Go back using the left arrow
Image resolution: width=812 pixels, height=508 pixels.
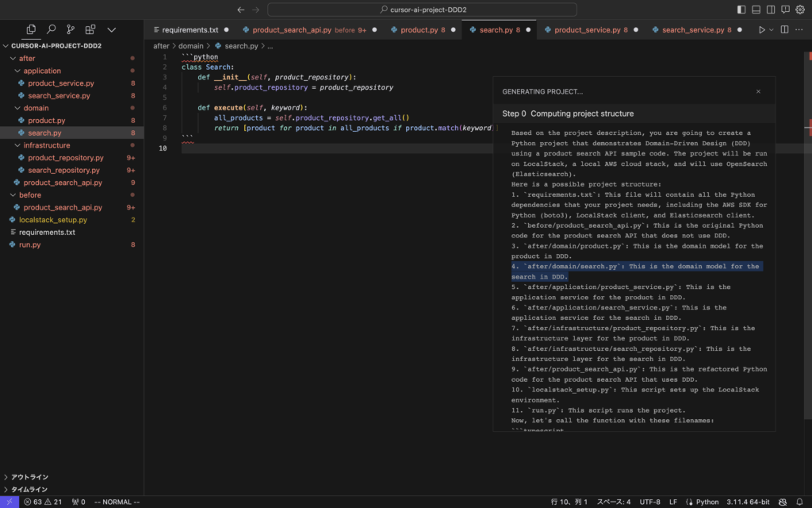[x=241, y=10]
